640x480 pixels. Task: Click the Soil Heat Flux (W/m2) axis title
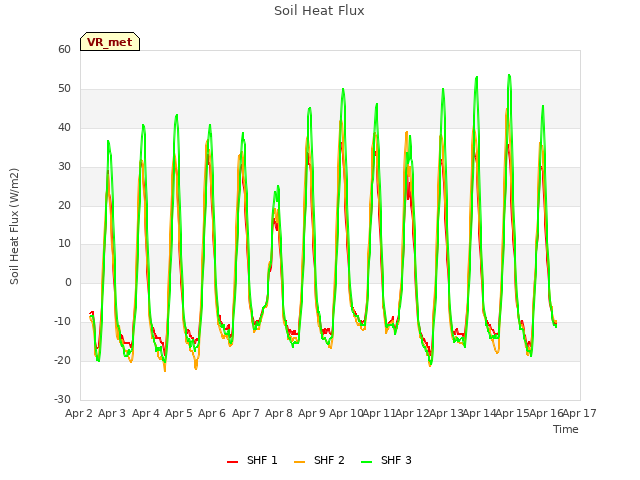coord(14,226)
